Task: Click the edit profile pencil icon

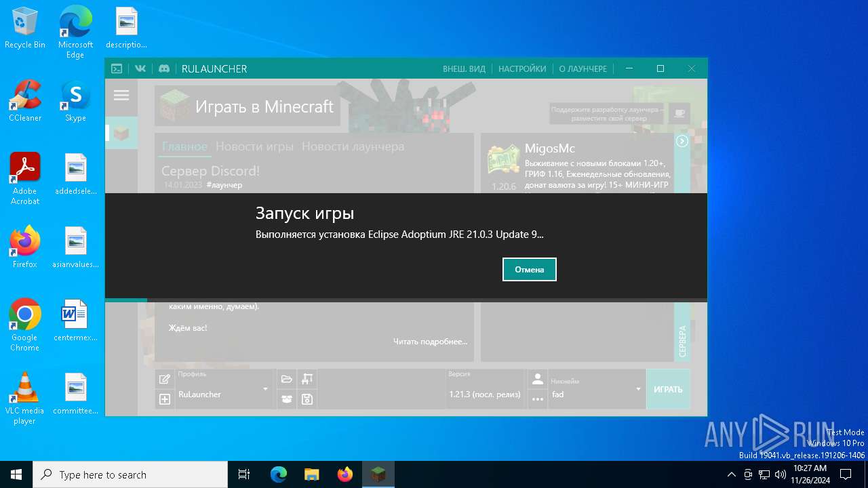Action: coord(164,379)
